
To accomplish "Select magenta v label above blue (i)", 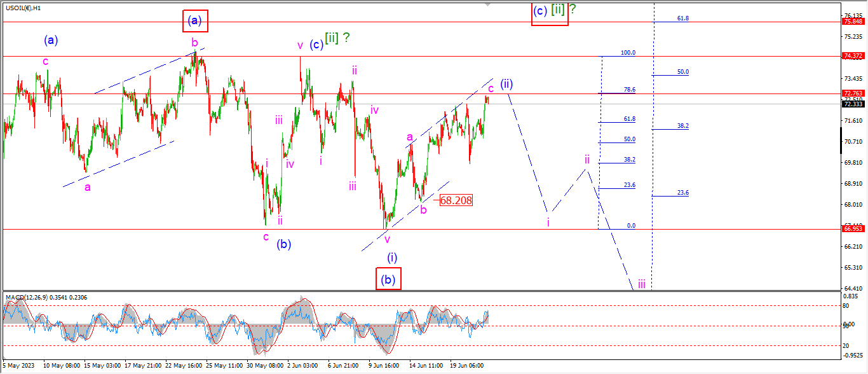I will (386, 239).
